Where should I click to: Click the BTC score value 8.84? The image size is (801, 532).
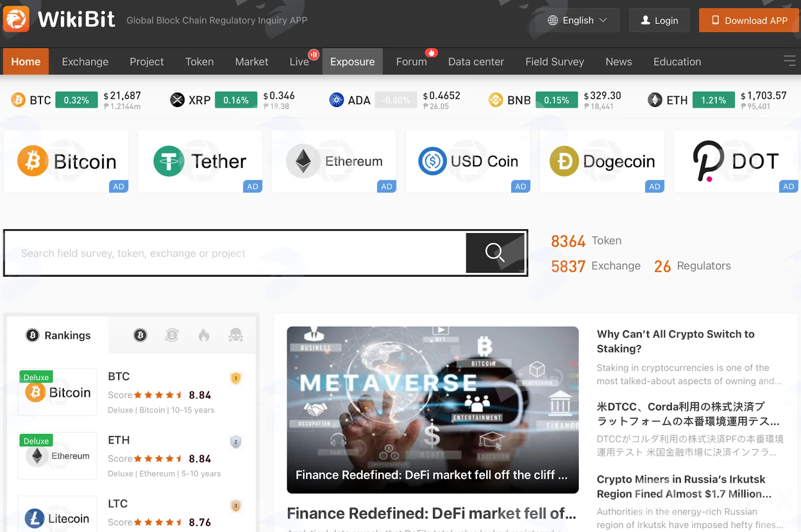(200, 395)
